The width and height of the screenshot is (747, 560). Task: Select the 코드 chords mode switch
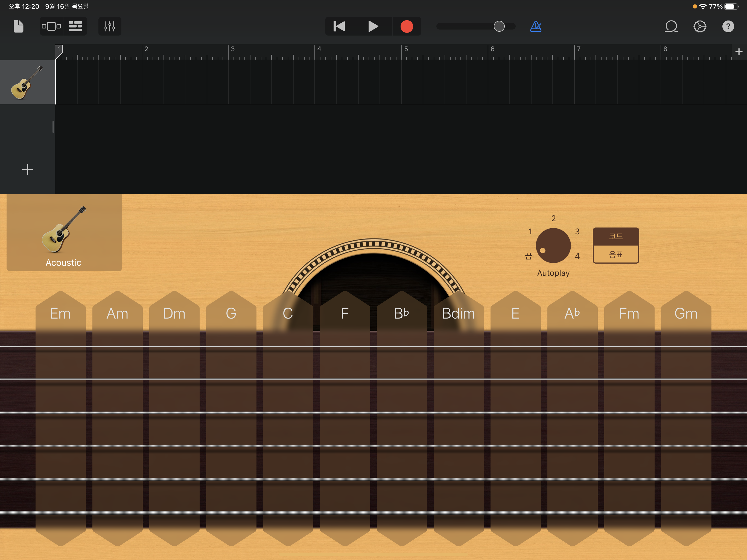click(616, 237)
